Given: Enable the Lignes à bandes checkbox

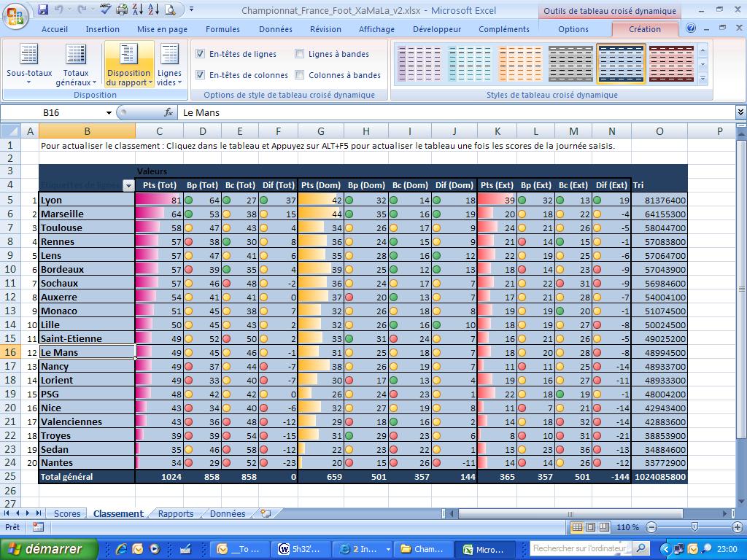Looking at the screenshot, I should (300, 54).
